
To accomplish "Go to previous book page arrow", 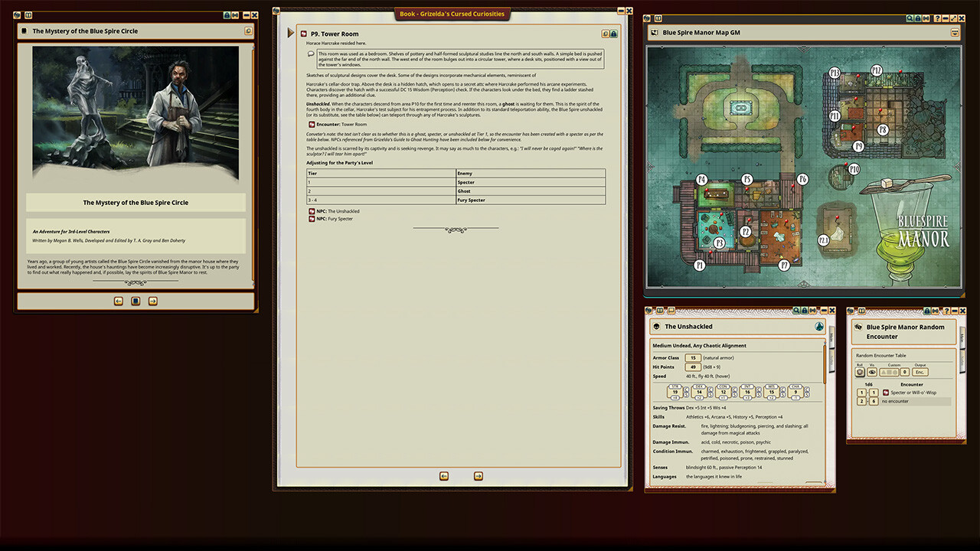I will 444,476.
